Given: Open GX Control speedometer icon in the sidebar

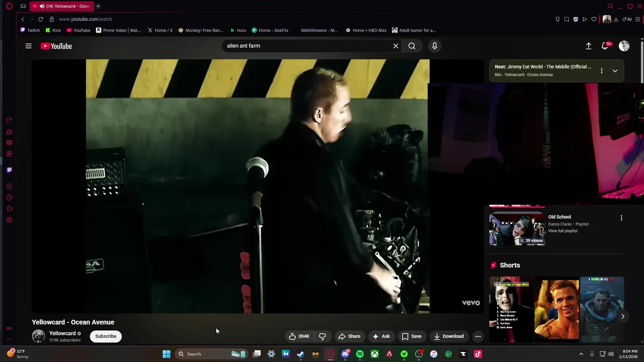Looking at the screenshot, I should click(x=9, y=121).
